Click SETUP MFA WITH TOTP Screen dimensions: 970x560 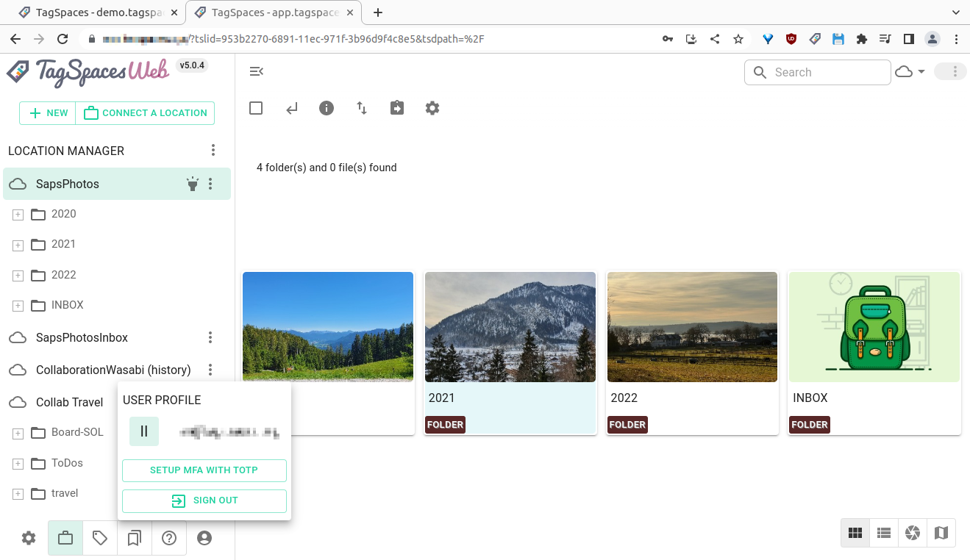click(x=204, y=470)
